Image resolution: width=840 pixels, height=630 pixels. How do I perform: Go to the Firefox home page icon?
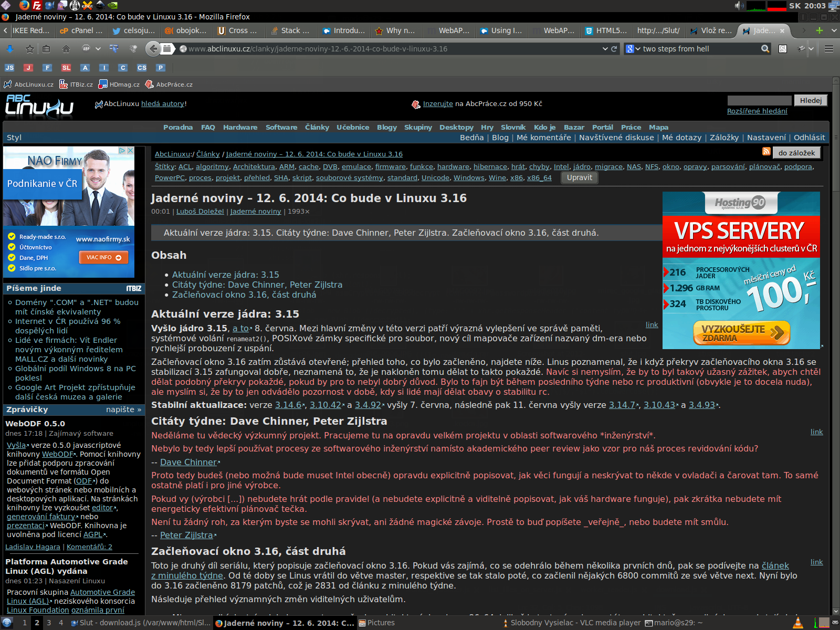66,49
